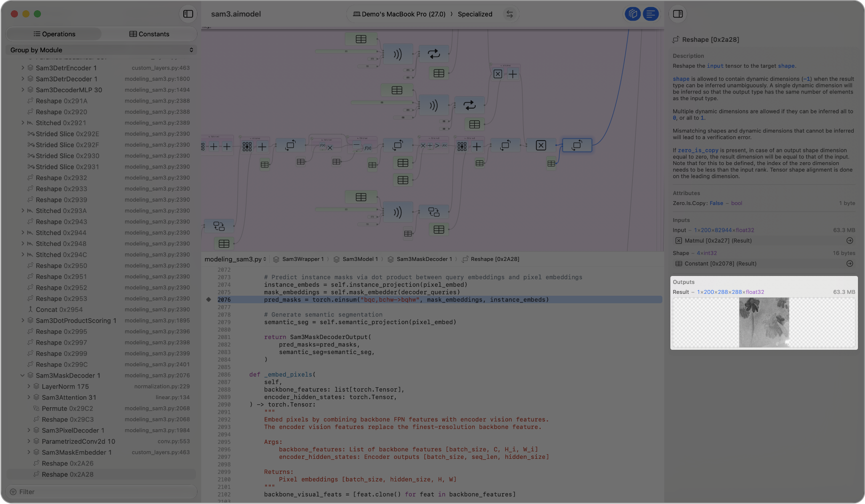Select the Sam3MaskEmbedder 1 row
The height and width of the screenshot is (504, 865).
tap(101, 452)
